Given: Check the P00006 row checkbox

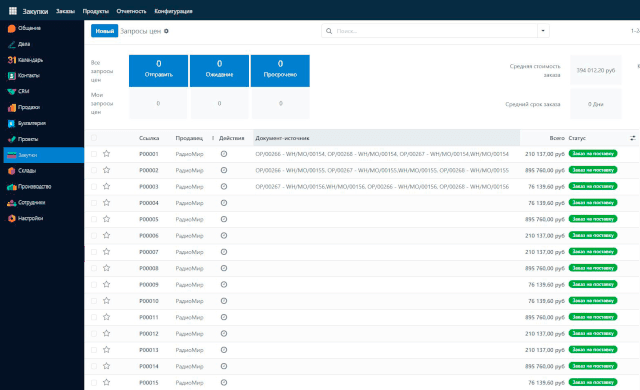Looking at the screenshot, I should (x=94, y=235).
